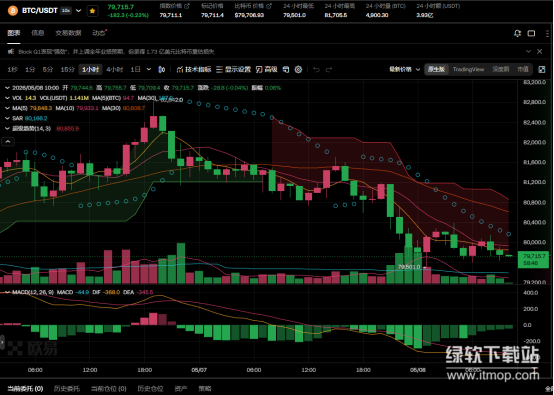Screen dimensions: 554x395
Task: Open 显示设置 display settings
Action: tap(233, 69)
